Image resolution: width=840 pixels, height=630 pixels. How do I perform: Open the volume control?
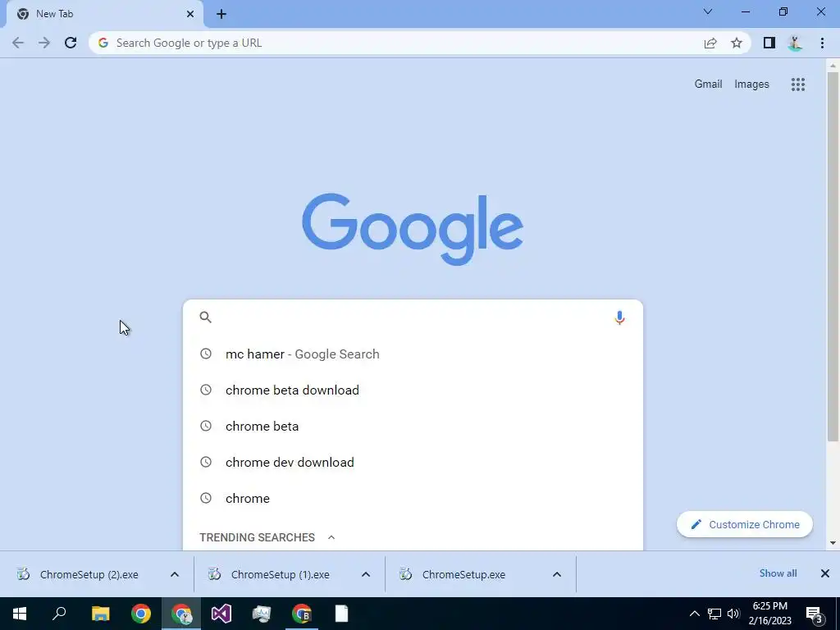pos(733,614)
